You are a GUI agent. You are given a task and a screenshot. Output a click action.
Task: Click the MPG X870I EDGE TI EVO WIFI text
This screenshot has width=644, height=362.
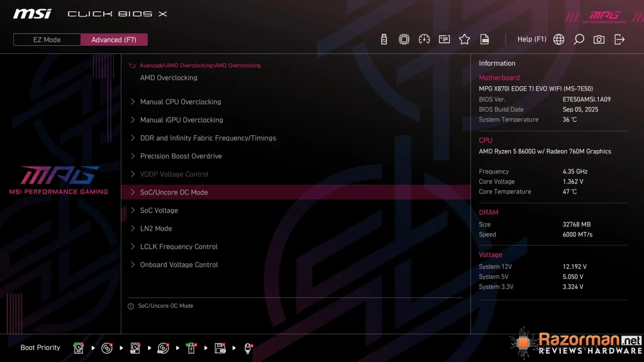[536, 89]
